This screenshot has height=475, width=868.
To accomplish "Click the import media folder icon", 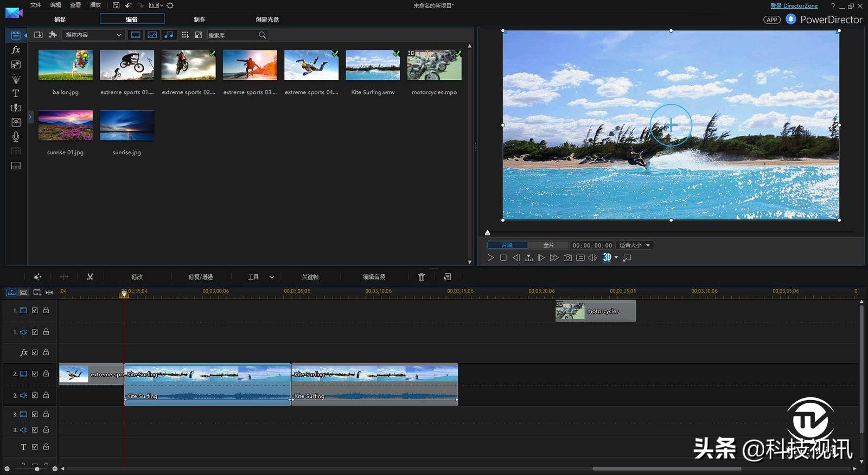I will point(38,35).
